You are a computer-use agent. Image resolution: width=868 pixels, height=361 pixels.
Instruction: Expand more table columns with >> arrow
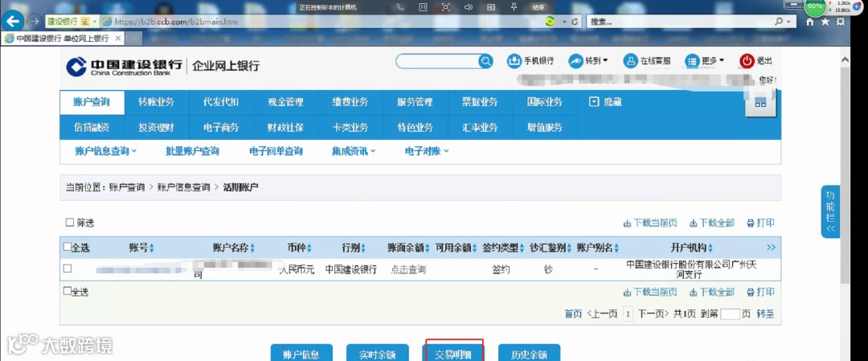point(771,248)
